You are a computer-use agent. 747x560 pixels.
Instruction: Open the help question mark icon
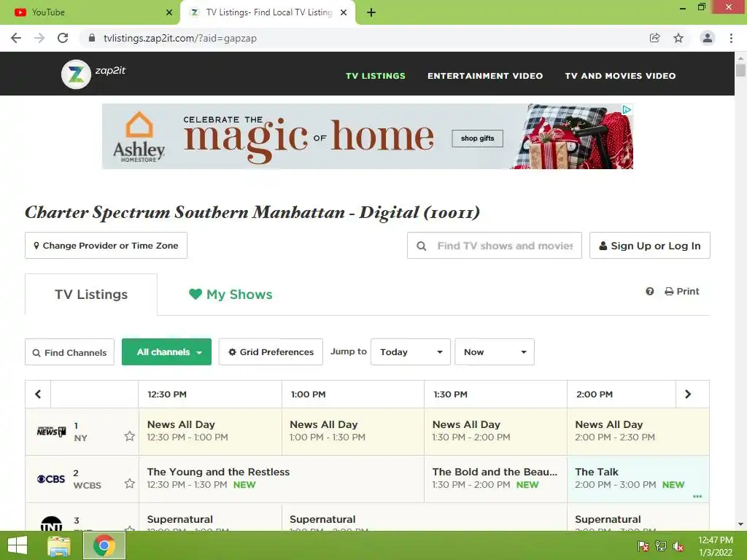650,292
